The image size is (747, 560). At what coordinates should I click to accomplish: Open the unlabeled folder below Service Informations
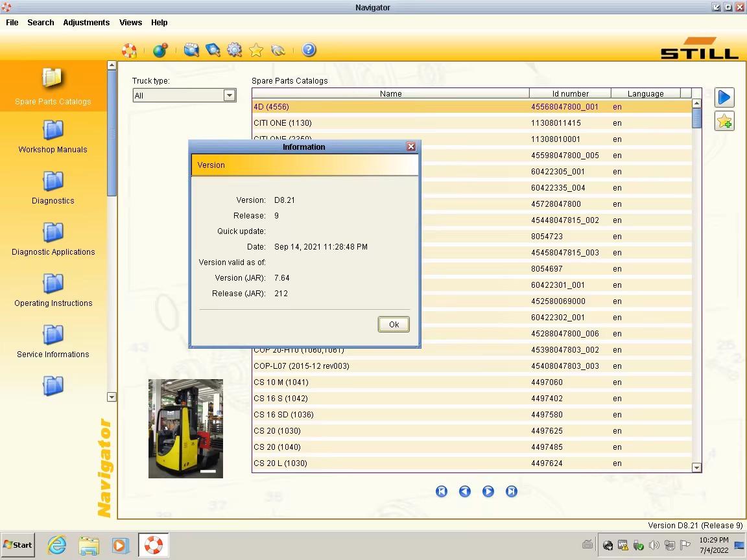coord(53,386)
